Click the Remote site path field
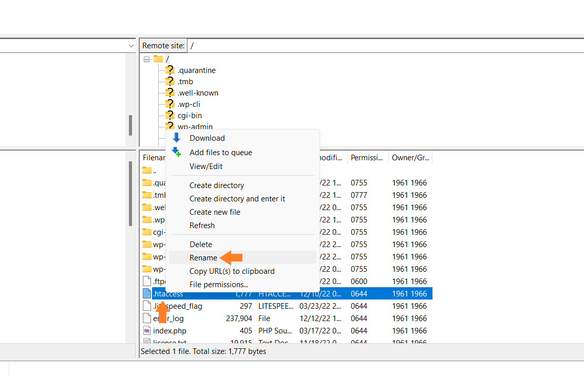 pyautogui.click(x=386, y=46)
